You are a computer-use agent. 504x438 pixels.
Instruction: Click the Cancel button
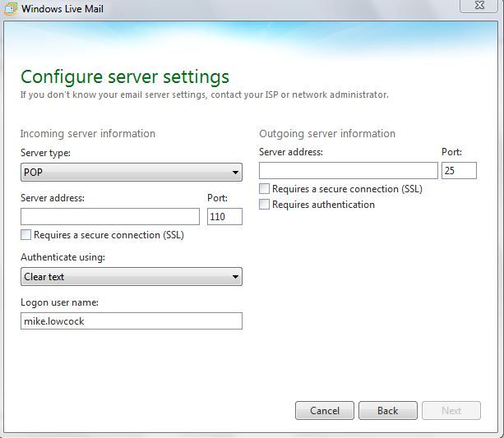(x=325, y=410)
